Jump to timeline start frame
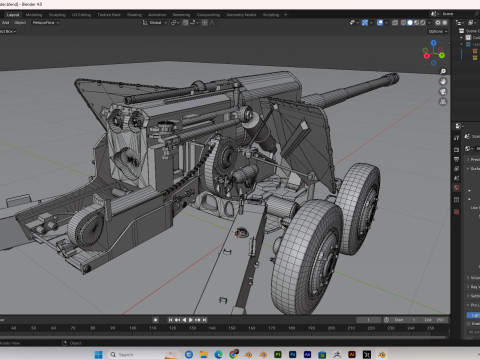Viewport: 480px width, 360px height. [170, 320]
